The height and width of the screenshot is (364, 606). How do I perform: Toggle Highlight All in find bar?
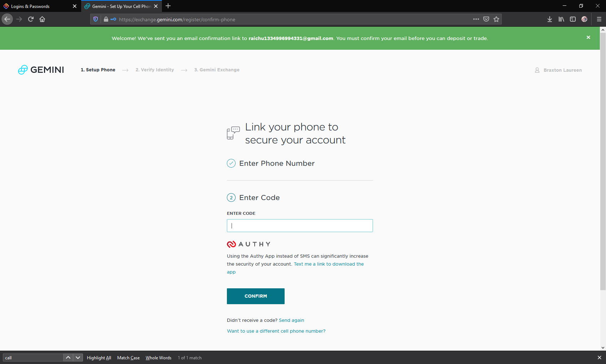tap(99, 358)
